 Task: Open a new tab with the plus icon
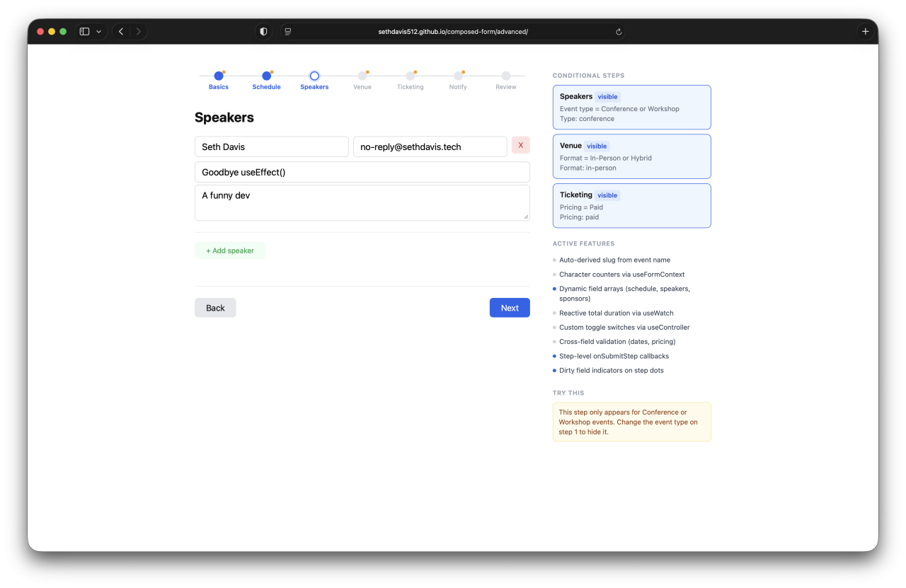pos(865,31)
